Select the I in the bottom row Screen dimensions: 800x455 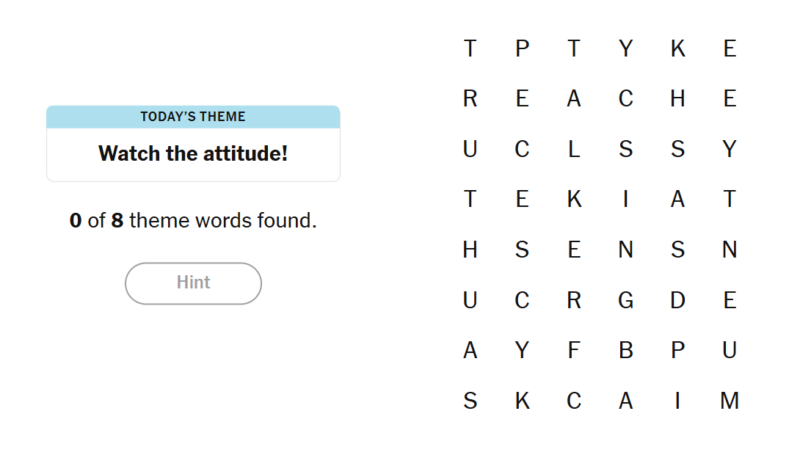(x=678, y=401)
